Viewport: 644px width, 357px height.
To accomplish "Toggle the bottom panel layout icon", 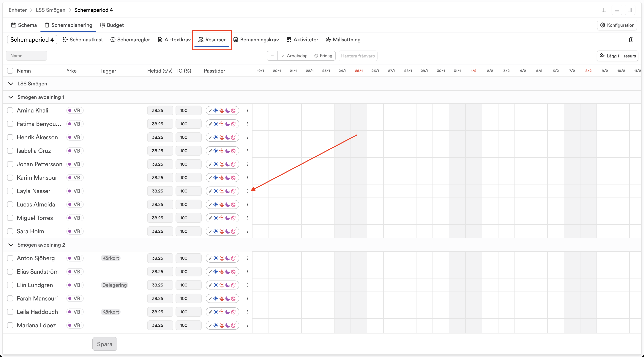I will [x=617, y=10].
